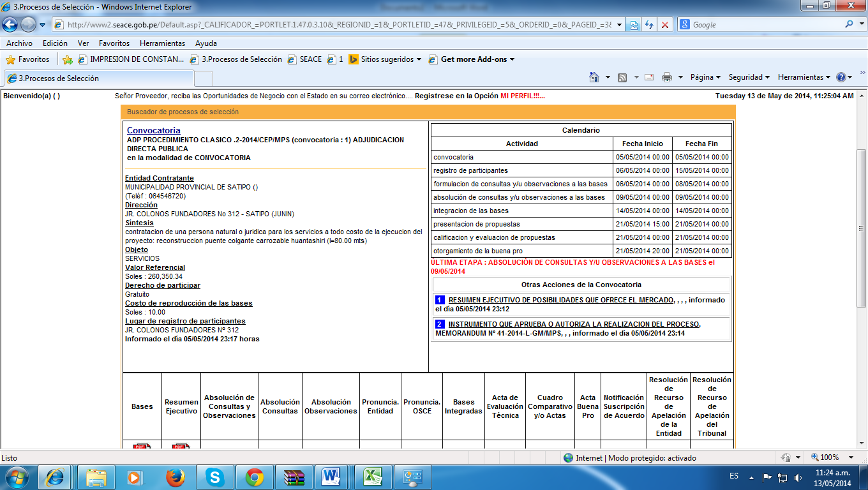868x490 pixels.
Task: Click the taskbar clock 11:24 a.m.
Action: (834, 473)
